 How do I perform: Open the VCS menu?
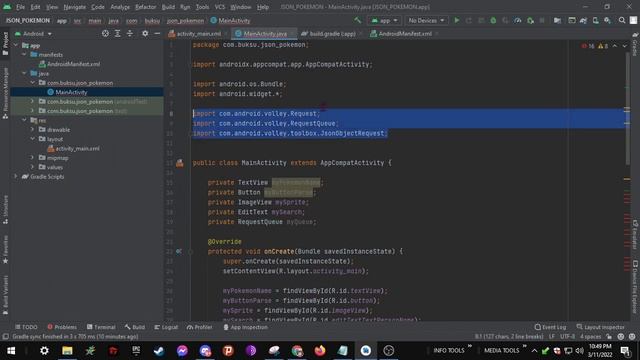220,7
